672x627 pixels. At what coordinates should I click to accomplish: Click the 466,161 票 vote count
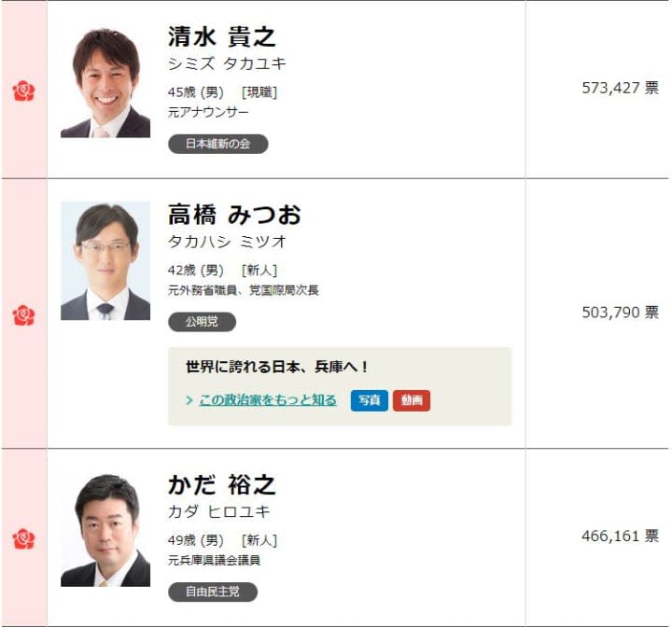pyautogui.click(x=620, y=536)
